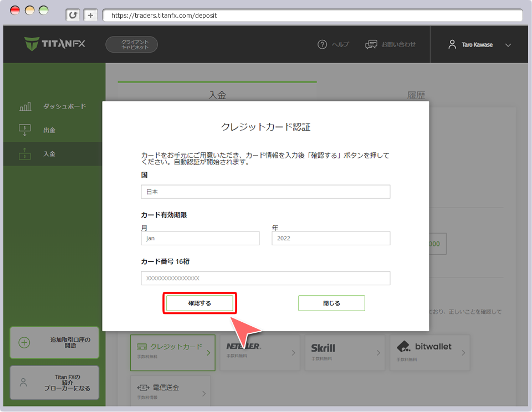Open the 年 dropdown showing 2022

331,238
